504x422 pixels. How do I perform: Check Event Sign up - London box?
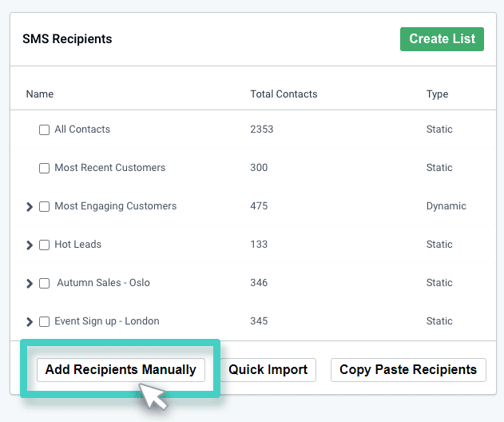pyautogui.click(x=44, y=321)
